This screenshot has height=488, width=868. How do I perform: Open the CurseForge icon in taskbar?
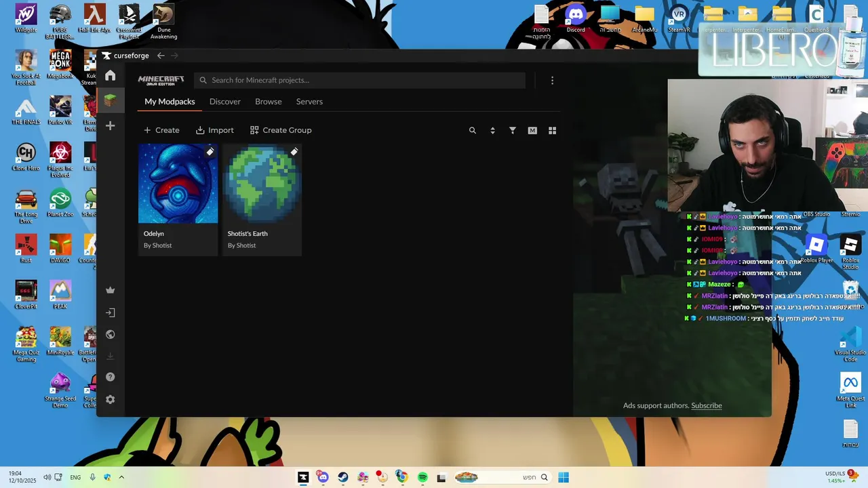[x=303, y=477]
